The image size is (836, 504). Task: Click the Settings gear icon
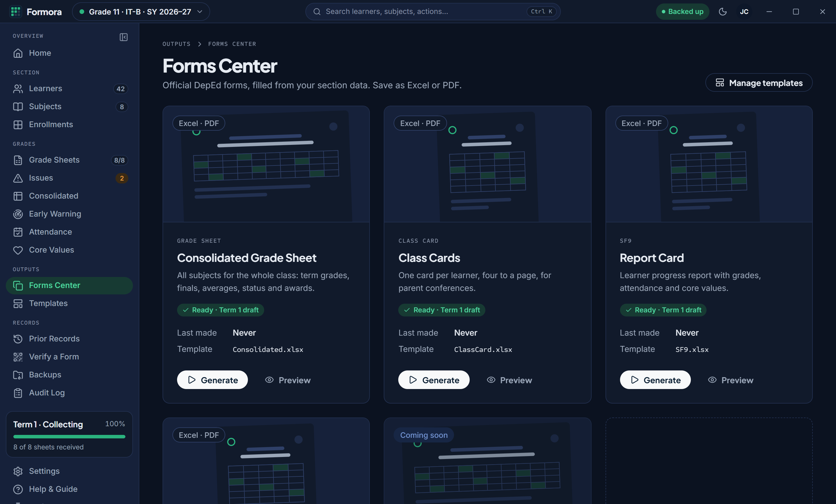[x=18, y=471]
